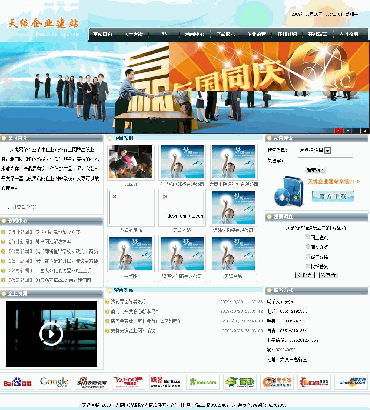Image resolution: width=370 pixels, height=410 pixels.
Task: Open the second article in the left sidebar news list
Action: tap(39, 241)
